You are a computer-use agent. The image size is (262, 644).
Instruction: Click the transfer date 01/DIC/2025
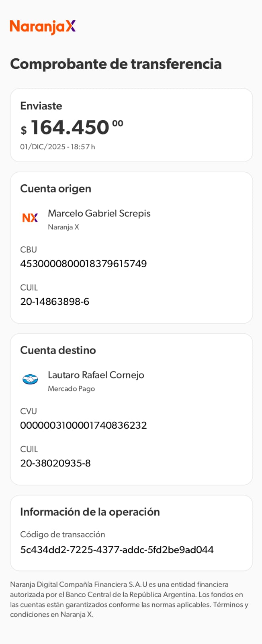pyautogui.click(x=43, y=147)
